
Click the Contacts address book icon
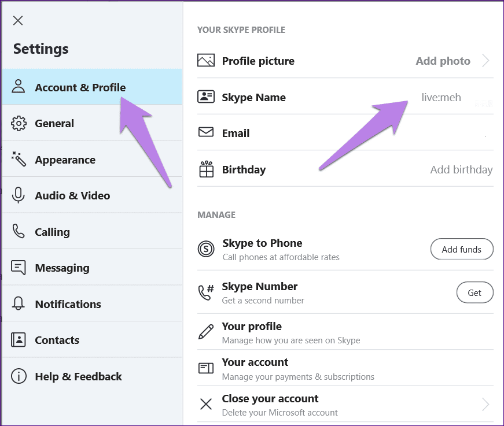19,340
